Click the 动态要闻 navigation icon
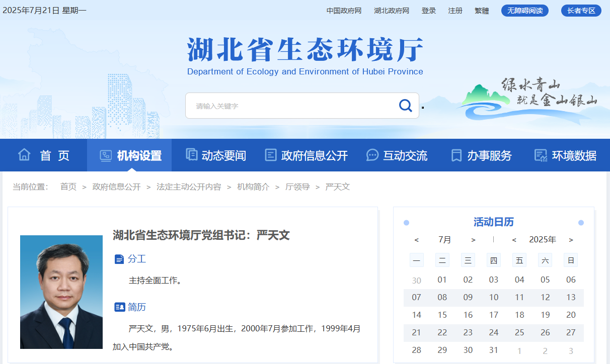 [191, 155]
